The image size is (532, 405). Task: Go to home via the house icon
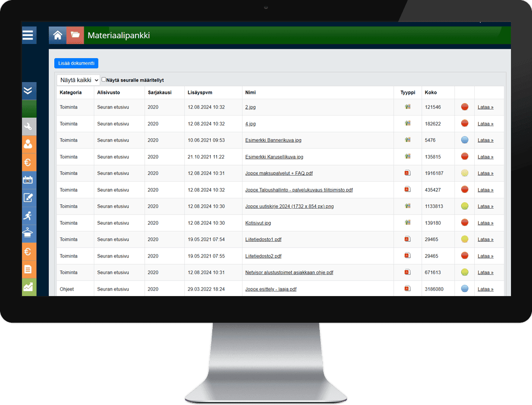[58, 35]
